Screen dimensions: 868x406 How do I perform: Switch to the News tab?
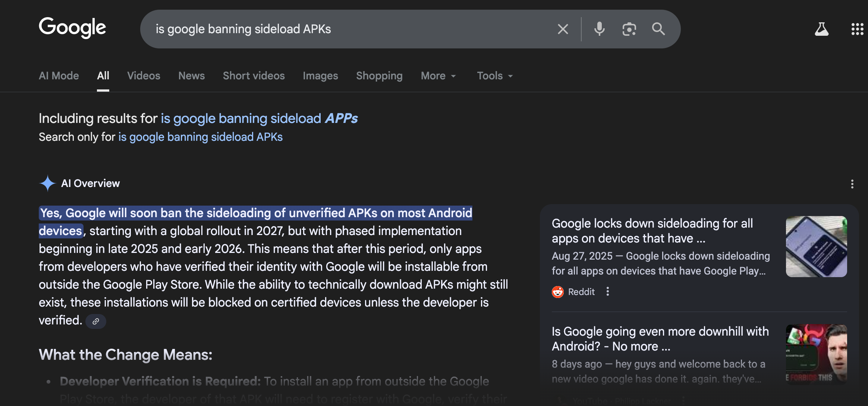tap(191, 76)
